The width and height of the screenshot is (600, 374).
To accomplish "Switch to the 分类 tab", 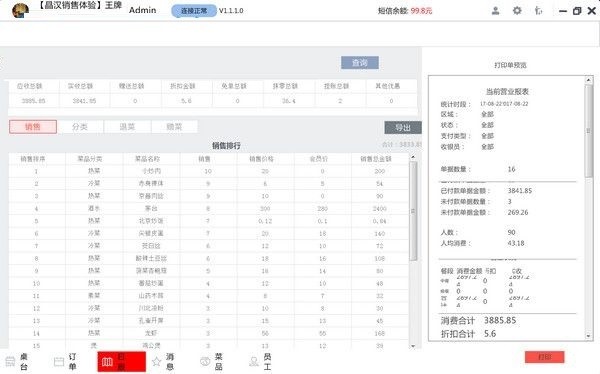I will [80, 127].
